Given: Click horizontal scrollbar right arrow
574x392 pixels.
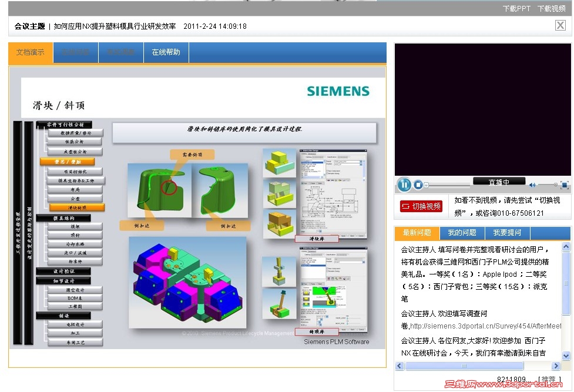Looking at the screenshot, I should 556,366.
